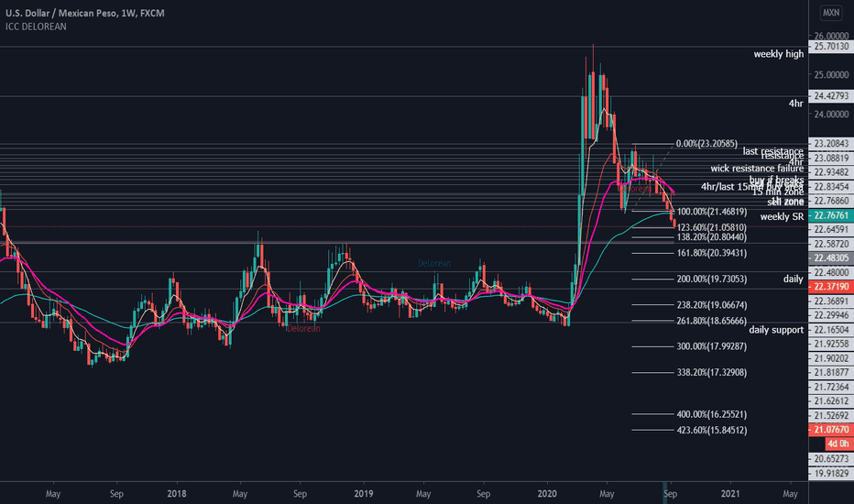The width and height of the screenshot is (854, 504).
Task: Select the 'wick resistance failure' annotation
Action: point(757,169)
